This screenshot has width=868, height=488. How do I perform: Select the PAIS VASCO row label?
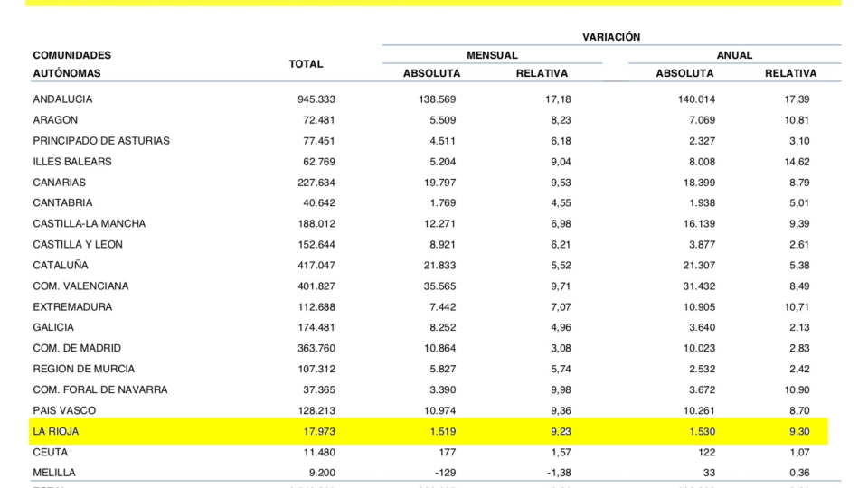coord(64,410)
